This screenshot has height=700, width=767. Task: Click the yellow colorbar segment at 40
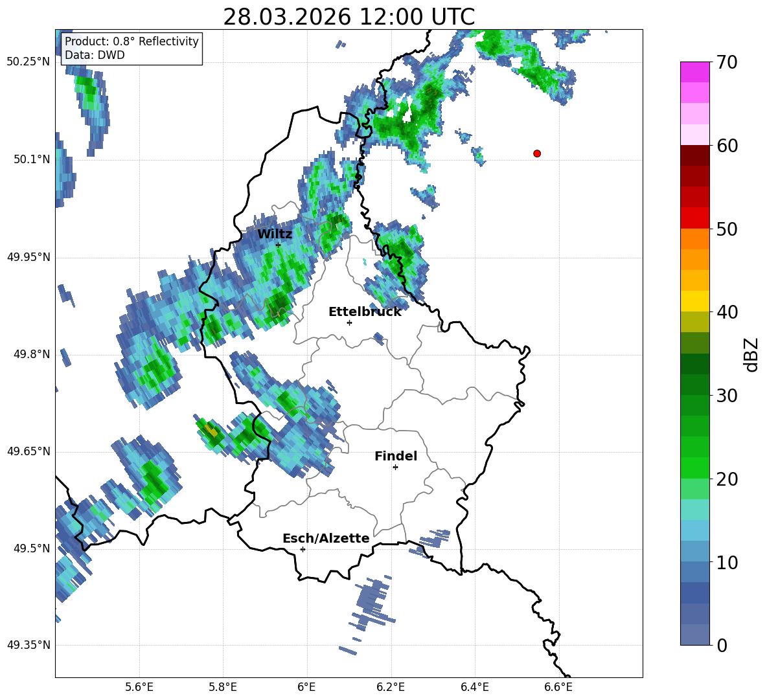[x=694, y=301]
